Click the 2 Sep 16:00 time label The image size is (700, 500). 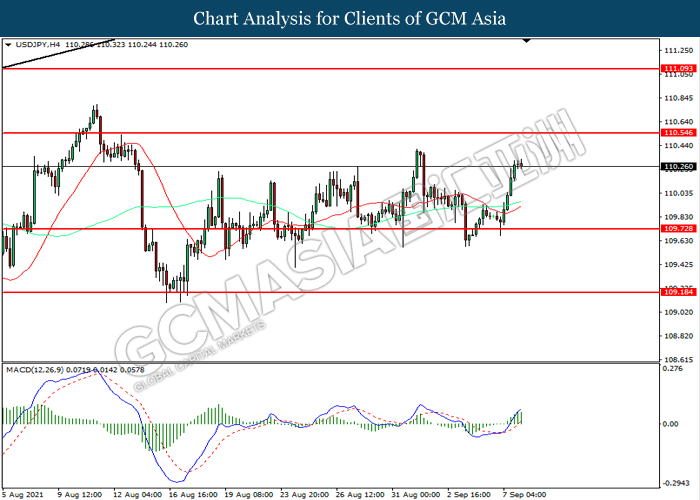tap(469, 495)
